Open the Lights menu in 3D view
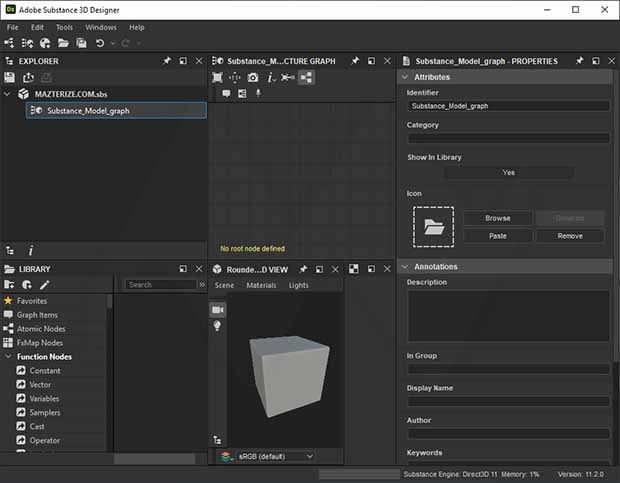620x483 pixels. 299,285
